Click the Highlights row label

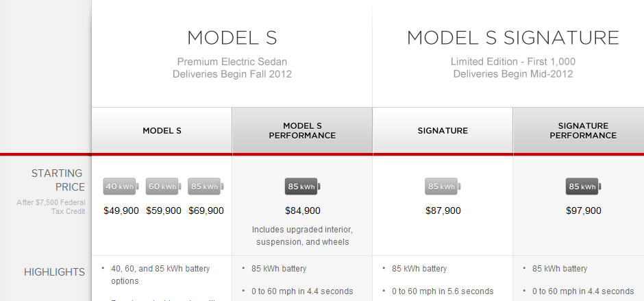pos(54,272)
